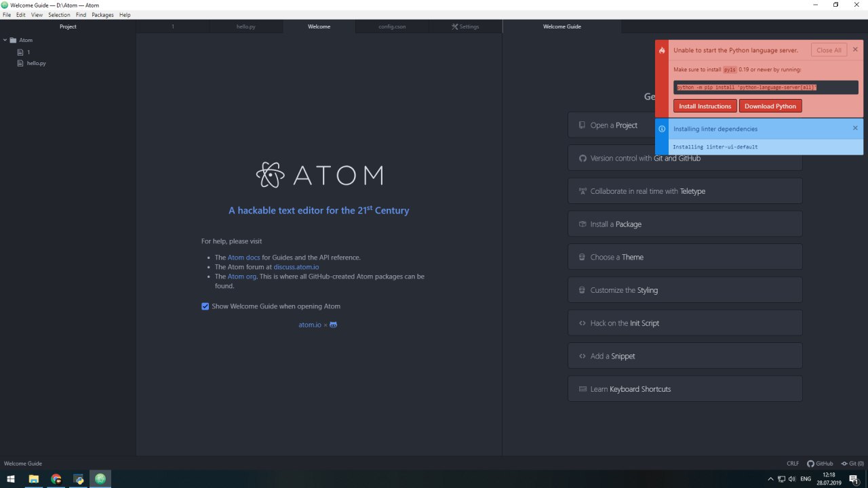This screenshot has width=868, height=488.
Task: Open the View menu
Action: point(37,15)
